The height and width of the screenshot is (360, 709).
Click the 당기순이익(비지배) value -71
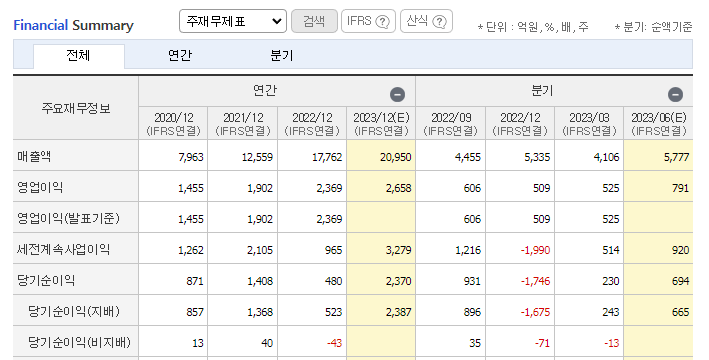(543, 343)
